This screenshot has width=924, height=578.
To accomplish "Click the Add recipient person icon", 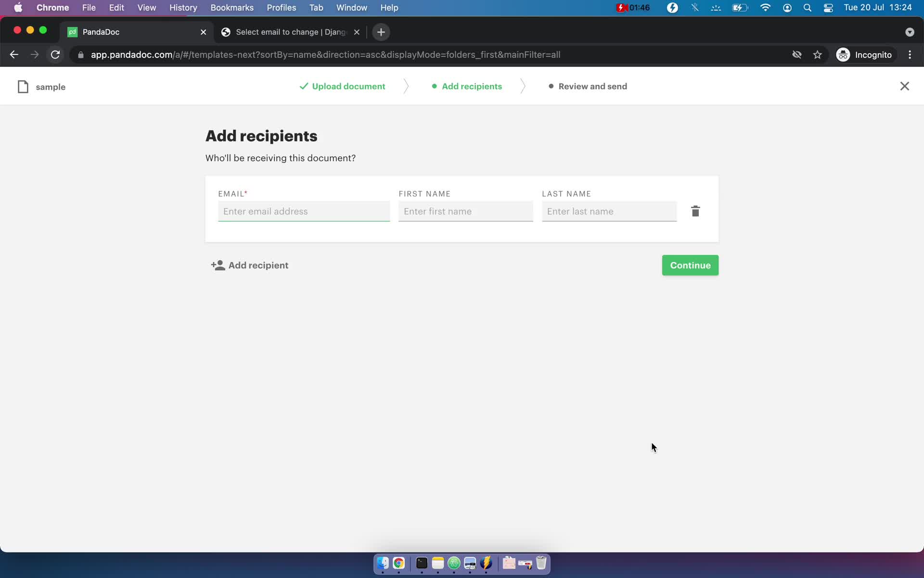I will click(x=218, y=265).
